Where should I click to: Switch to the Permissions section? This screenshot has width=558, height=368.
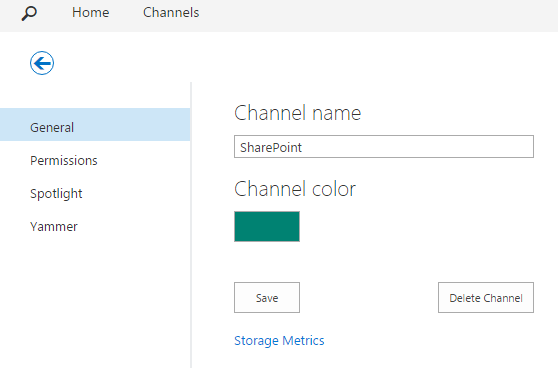click(64, 161)
